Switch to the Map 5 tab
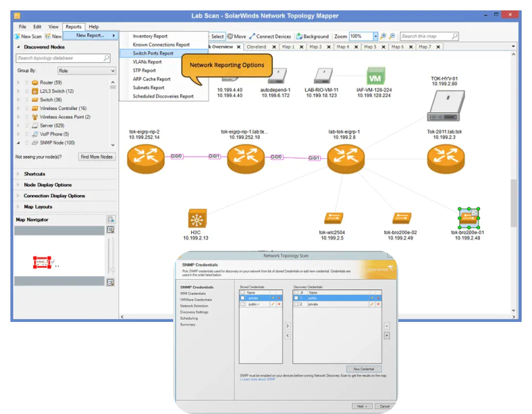Screen dimensions: 532x414 [370, 47]
